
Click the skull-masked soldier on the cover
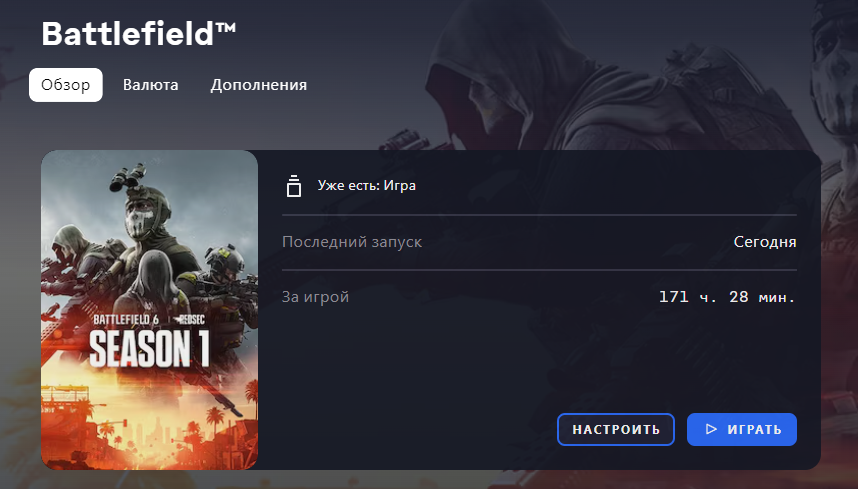141,213
